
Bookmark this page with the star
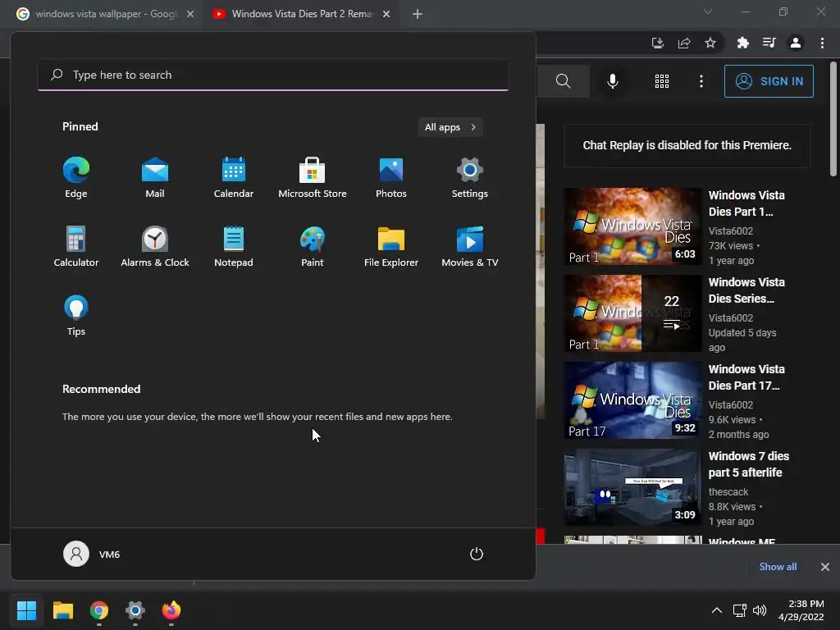point(710,43)
